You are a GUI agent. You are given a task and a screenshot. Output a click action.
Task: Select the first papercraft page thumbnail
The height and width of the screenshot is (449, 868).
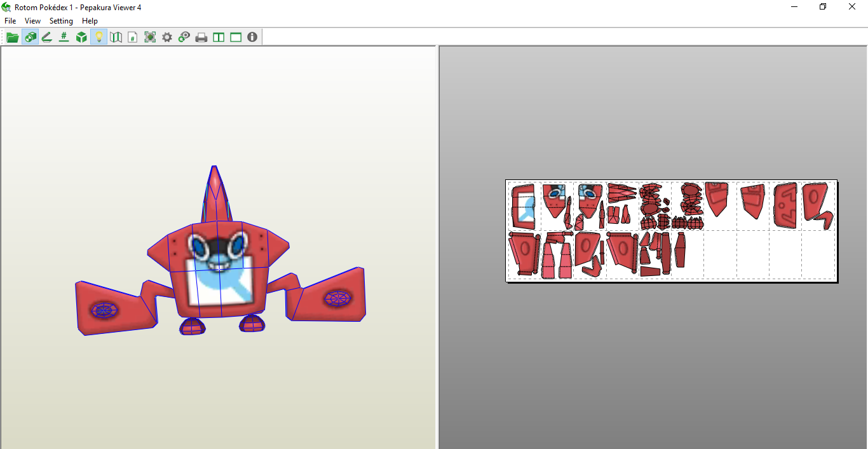[522, 205]
